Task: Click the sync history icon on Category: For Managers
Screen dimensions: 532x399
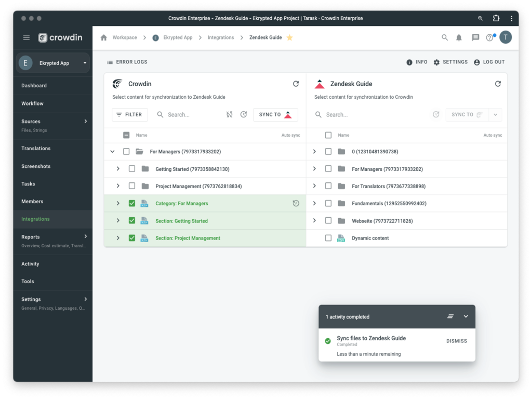Action: (296, 204)
